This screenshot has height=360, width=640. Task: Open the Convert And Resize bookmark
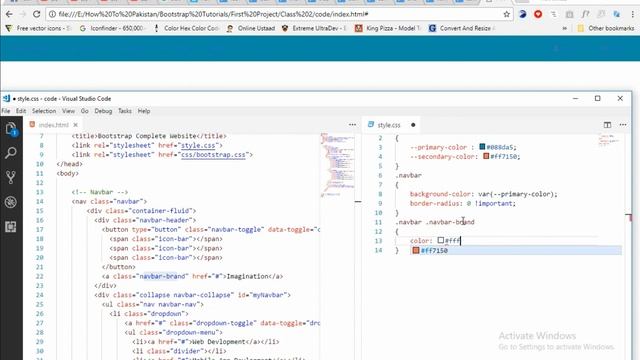point(462,28)
